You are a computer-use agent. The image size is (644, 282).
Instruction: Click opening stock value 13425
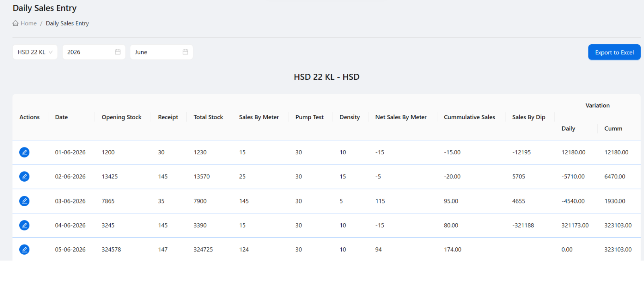click(109, 176)
